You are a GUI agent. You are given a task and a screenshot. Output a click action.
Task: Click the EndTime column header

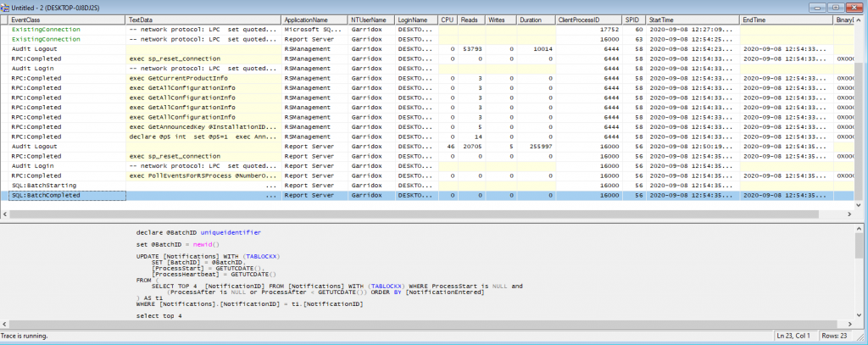tap(787, 20)
